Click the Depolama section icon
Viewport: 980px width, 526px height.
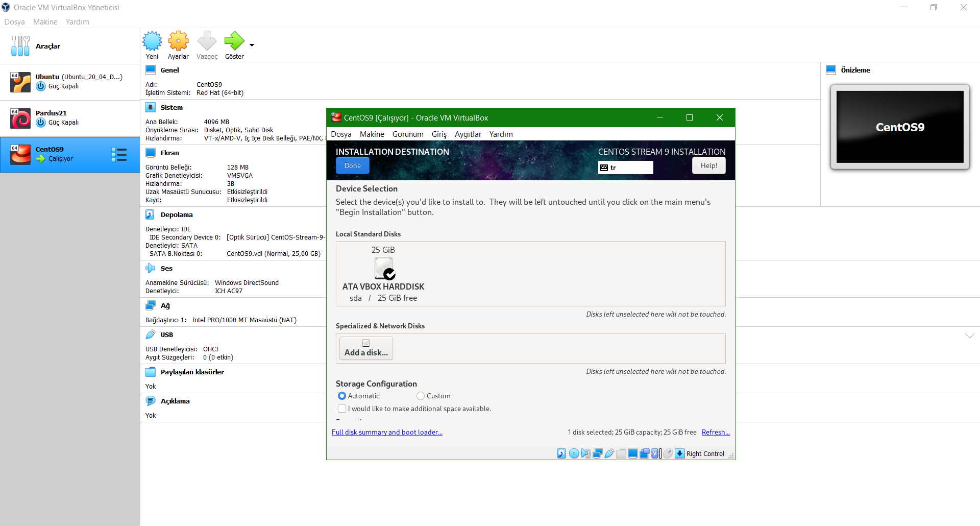click(x=151, y=214)
